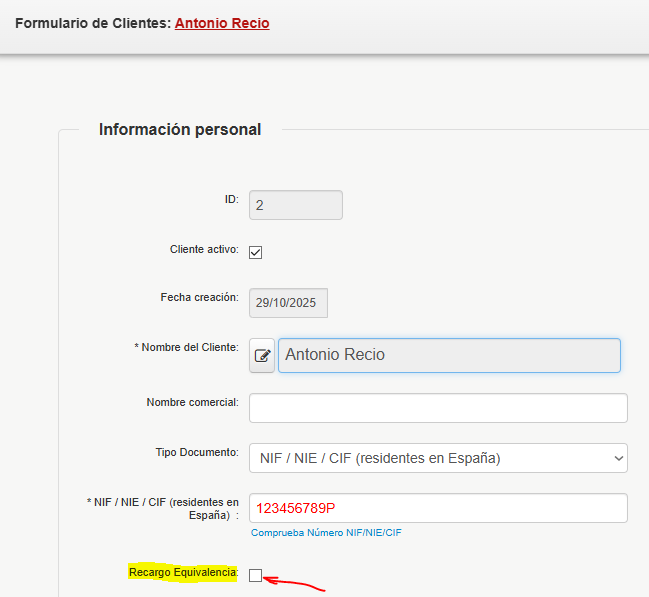Enable the Recargo Equivalencia checkbox
The image size is (649, 597).
[255, 575]
